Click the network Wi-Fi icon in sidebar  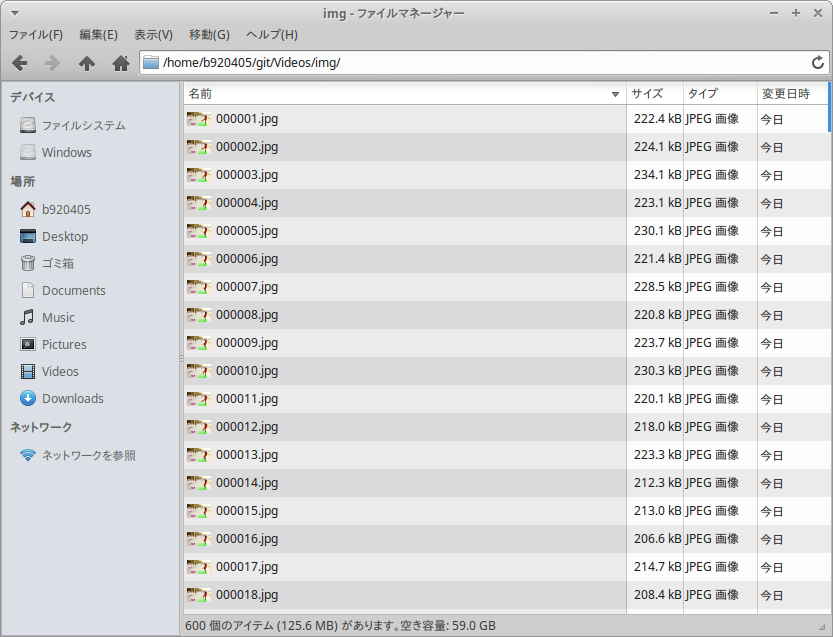click(x=28, y=455)
